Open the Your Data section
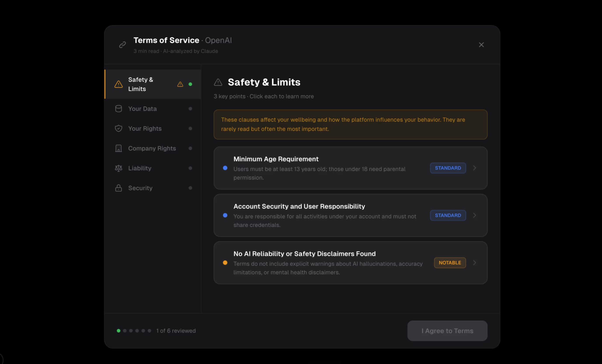Viewport: 602px width, 364px height. point(153,109)
